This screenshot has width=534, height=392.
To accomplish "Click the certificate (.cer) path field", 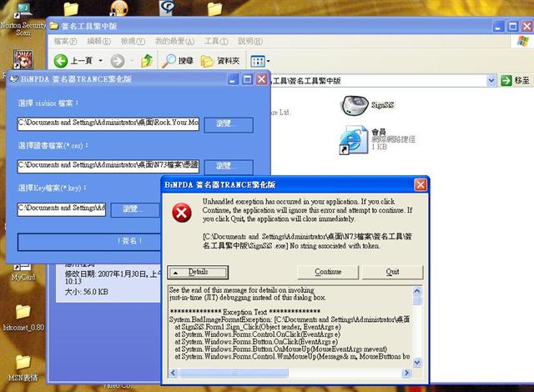I will (x=108, y=166).
